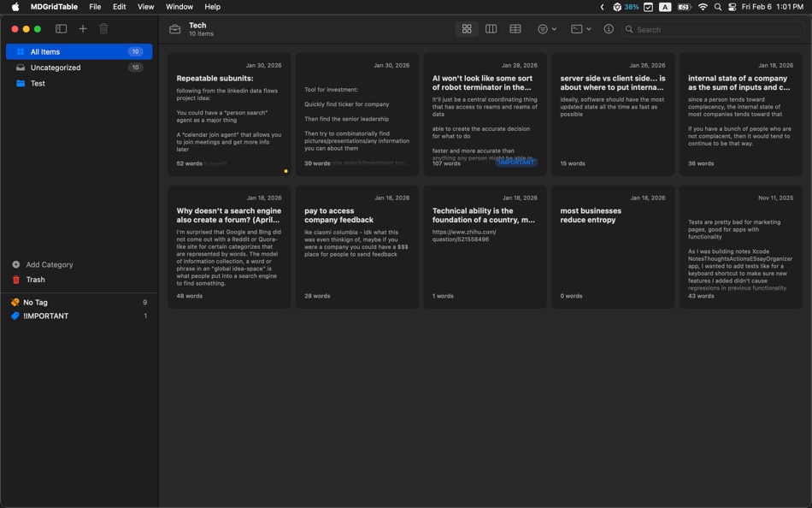Switch to column view layout
The width and height of the screenshot is (812, 508).
click(x=491, y=28)
